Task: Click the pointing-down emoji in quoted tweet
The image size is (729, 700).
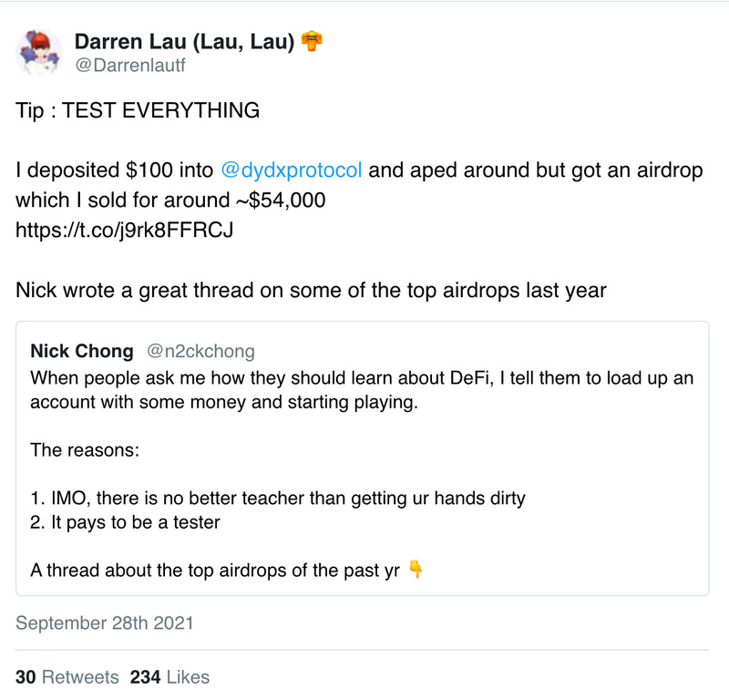Action: [x=415, y=571]
